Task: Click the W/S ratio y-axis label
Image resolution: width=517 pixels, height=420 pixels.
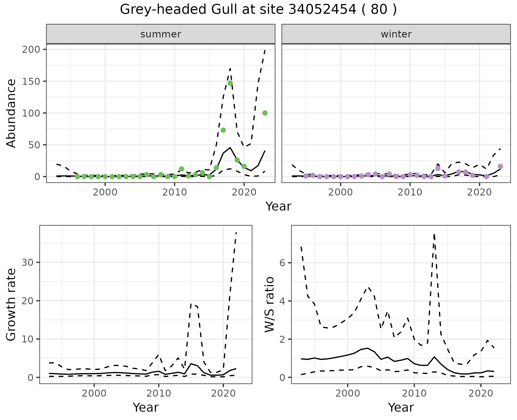Action: [x=269, y=304]
